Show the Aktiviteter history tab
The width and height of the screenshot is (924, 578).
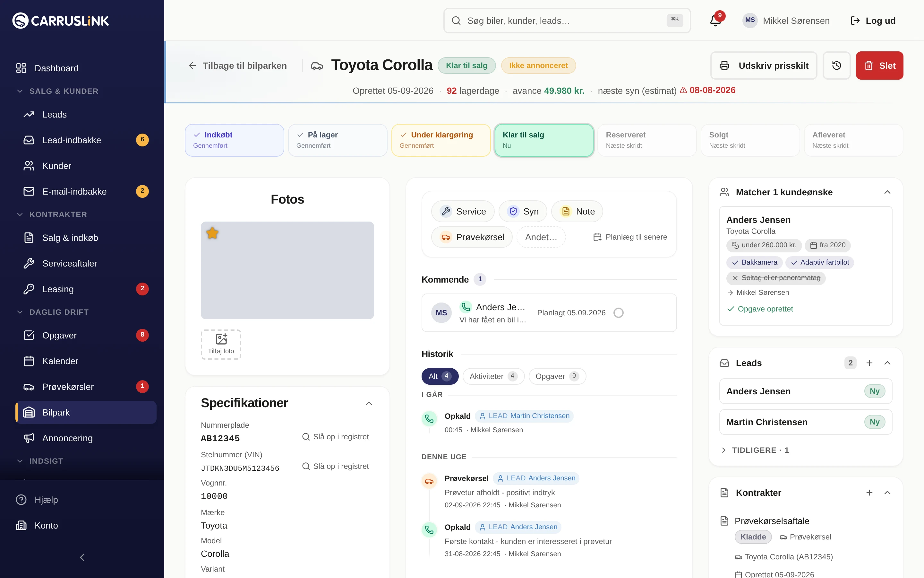(493, 376)
